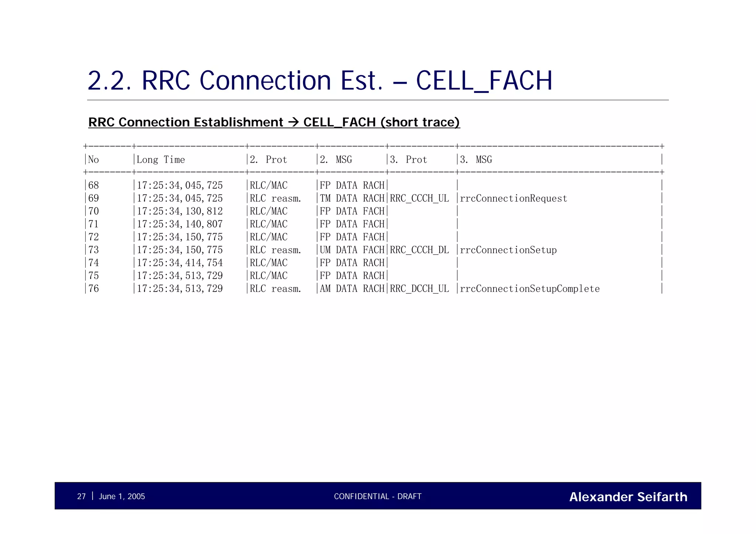Image resolution: width=756 pixels, height=534 pixels.
Task: Click the timestamp in row 76
Action: [x=180, y=289]
